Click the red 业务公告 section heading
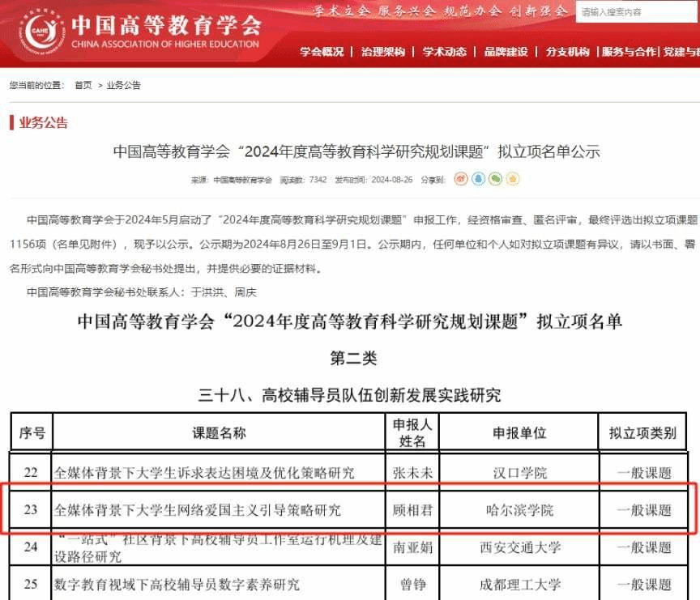The width and height of the screenshot is (700, 600). 44,123
